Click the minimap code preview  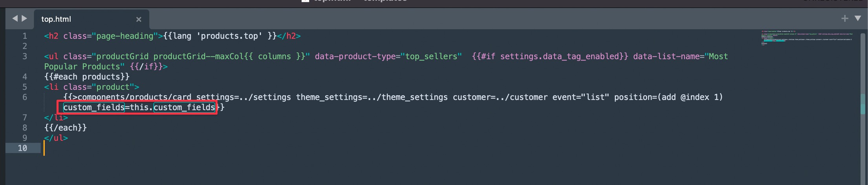point(805,38)
